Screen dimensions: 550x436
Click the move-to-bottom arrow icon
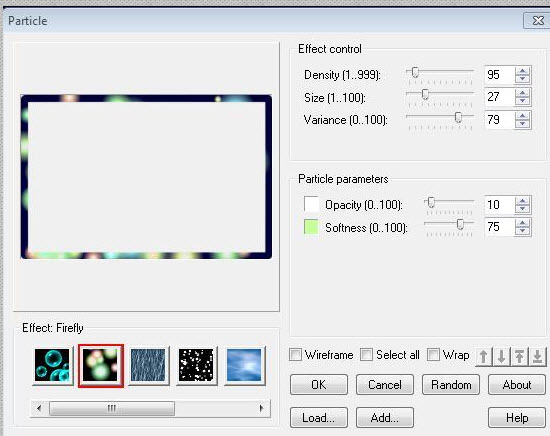click(537, 357)
